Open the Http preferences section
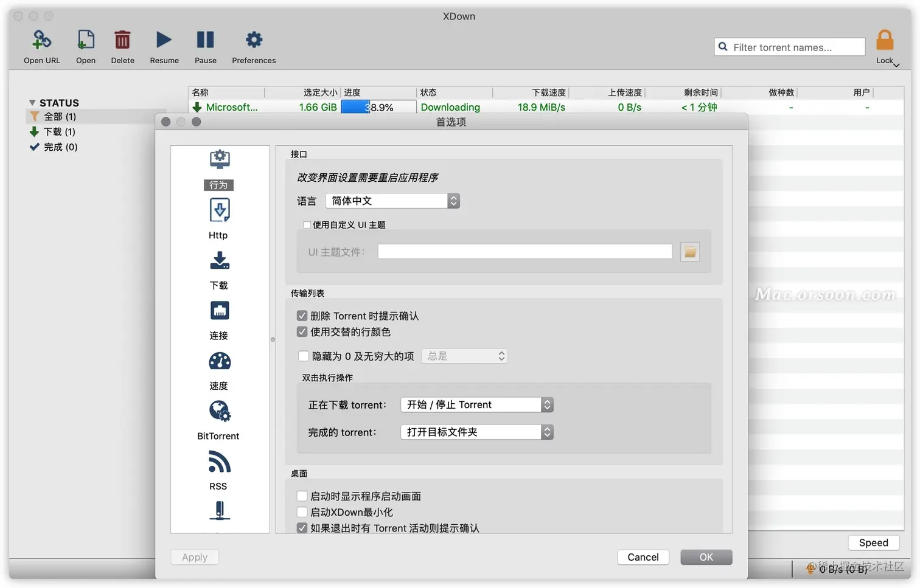Image resolution: width=920 pixels, height=588 pixels. pyautogui.click(x=219, y=219)
